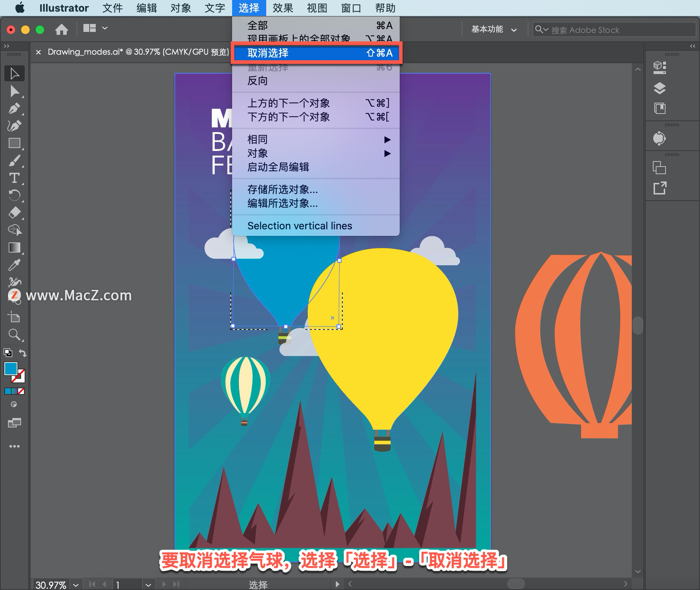Set paint to None mode

pyautogui.click(x=22, y=391)
